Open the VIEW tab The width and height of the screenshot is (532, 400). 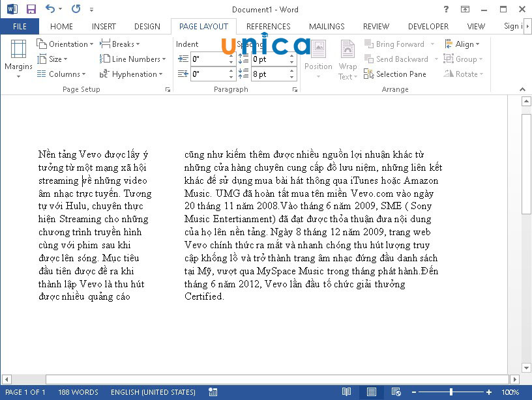(476, 27)
